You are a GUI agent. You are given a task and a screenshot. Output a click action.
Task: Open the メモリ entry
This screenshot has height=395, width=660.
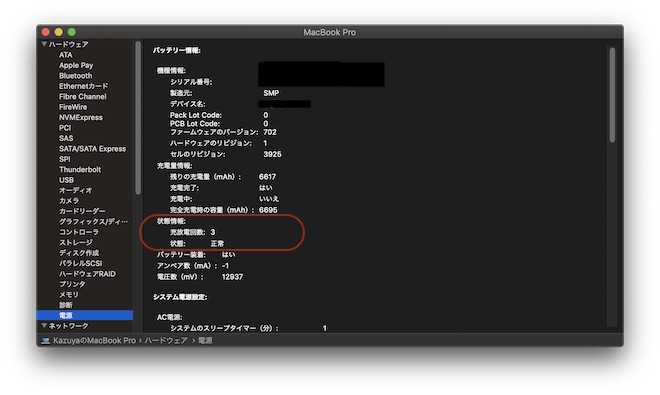pyautogui.click(x=69, y=294)
